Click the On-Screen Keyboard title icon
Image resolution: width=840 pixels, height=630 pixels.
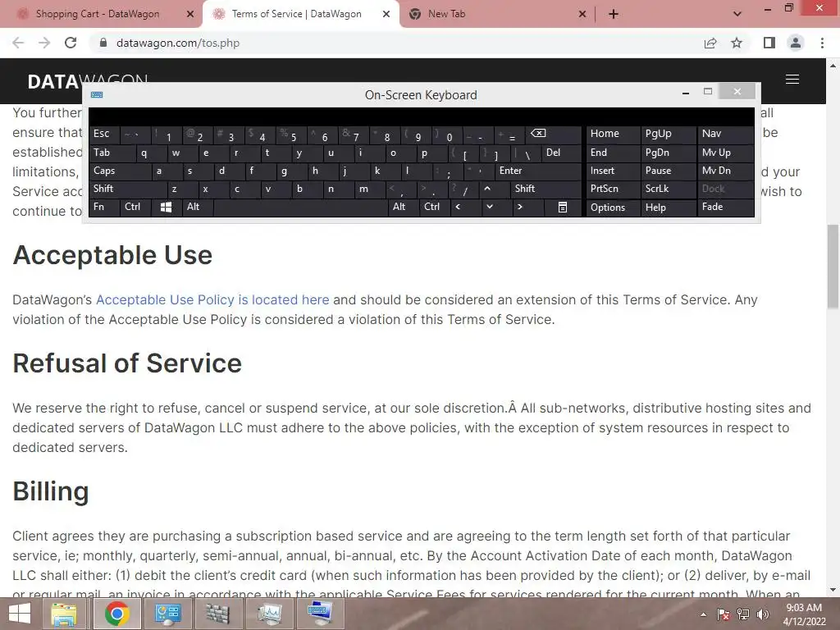pyautogui.click(x=97, y=95)
